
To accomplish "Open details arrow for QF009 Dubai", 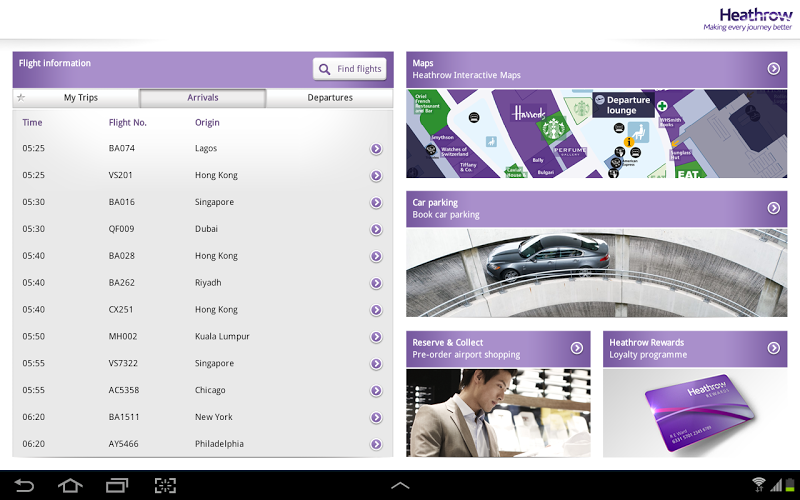I will 376,229.
